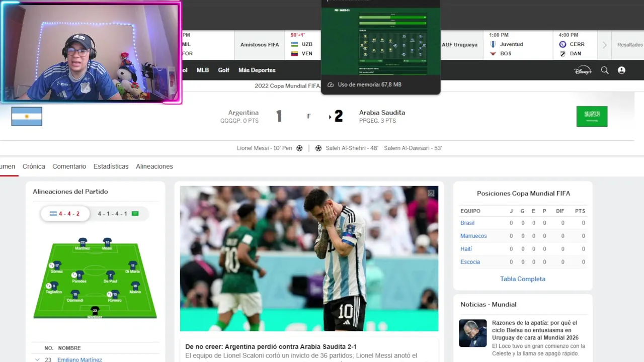Viewport: 644px width, 362px height.
Task: Open the search magnifier icon
Action: pyautogui.click(x=605, y=70)
